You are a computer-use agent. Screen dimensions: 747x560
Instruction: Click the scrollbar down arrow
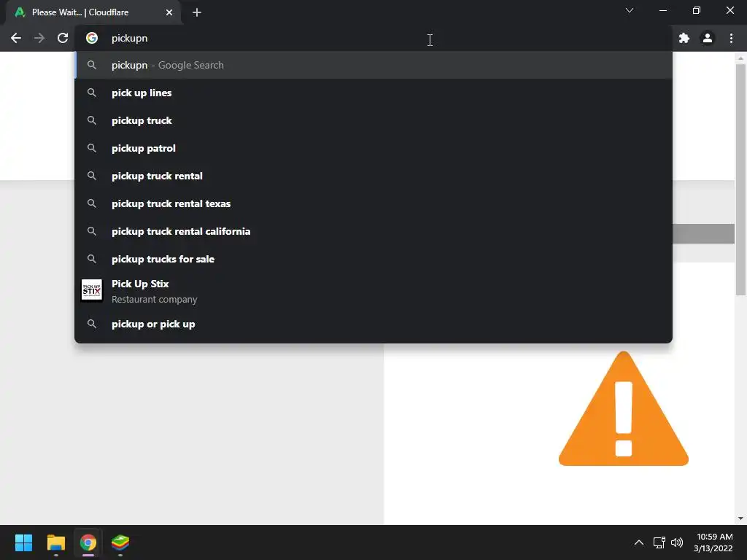pos(740,518)
